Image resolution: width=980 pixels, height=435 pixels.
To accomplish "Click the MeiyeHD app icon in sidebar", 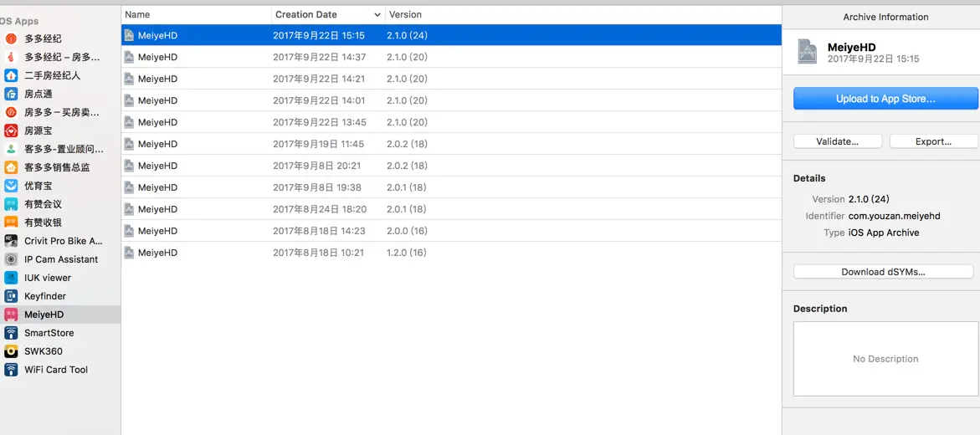I will [x=11, y=315].
